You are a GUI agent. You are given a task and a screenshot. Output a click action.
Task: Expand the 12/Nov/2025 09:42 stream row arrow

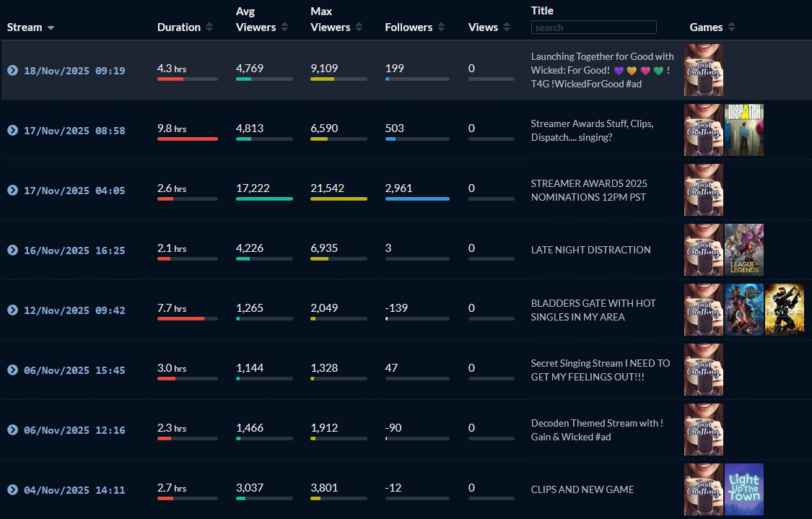coord(12,310)
